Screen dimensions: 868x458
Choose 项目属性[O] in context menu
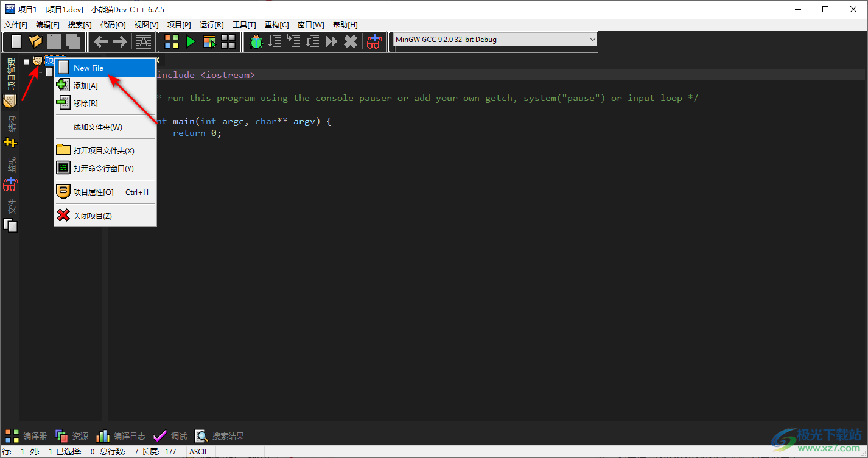[x=105, y=192]
